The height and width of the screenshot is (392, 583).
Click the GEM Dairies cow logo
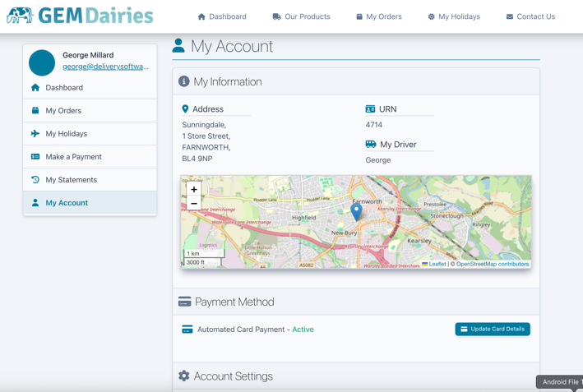[x=20, y=16]
